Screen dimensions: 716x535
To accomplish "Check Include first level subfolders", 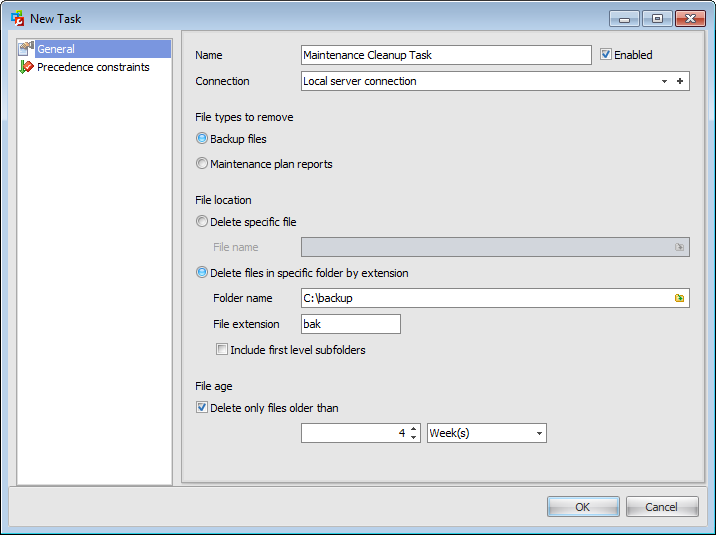I will pos(221,350).
